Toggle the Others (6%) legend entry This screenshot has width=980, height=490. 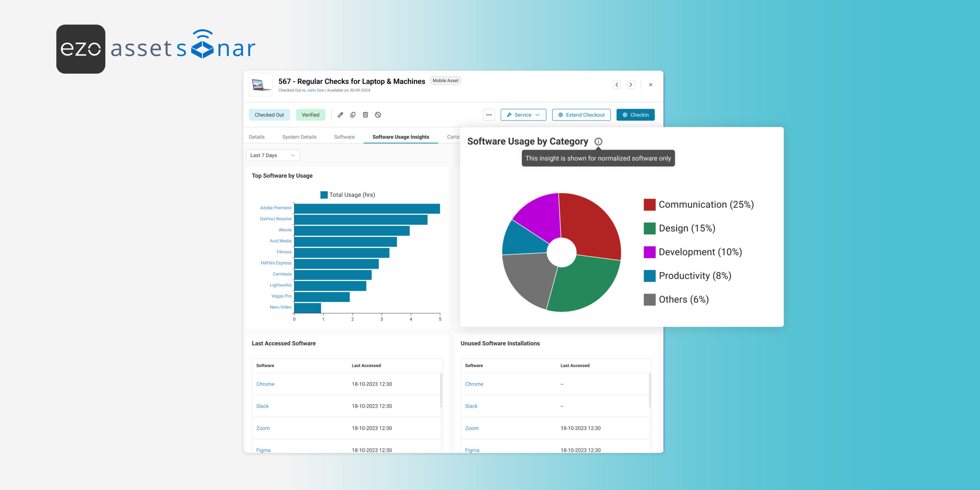pos(676,300)
